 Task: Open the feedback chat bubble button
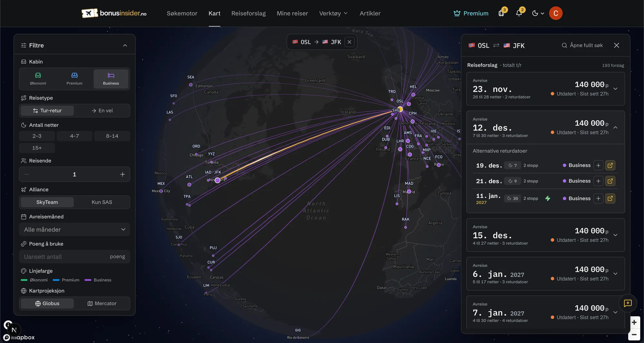click(628, 303)
